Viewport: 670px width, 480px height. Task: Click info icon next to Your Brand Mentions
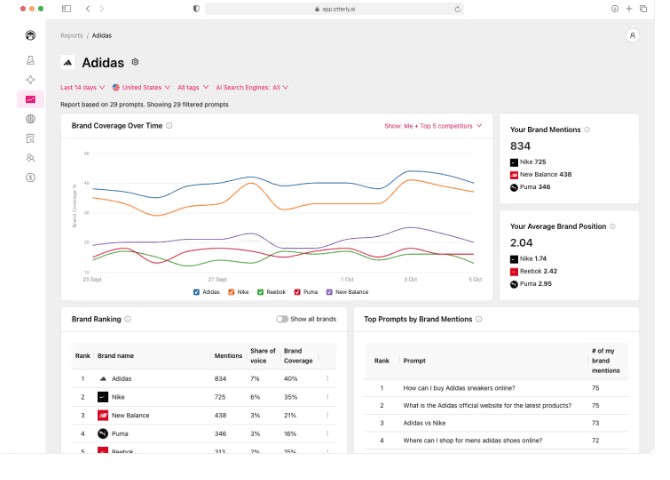pos(587,130)
